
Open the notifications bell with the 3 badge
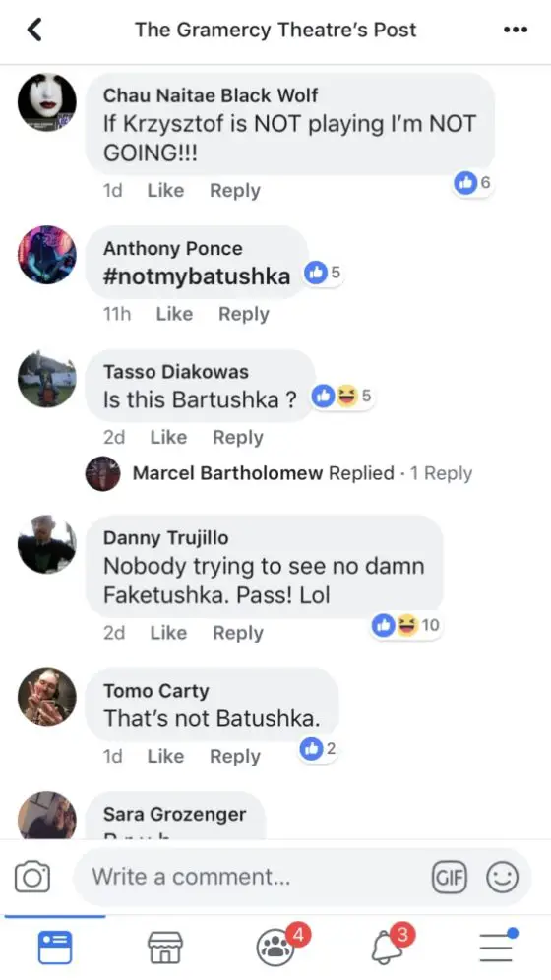pos(390,947)
